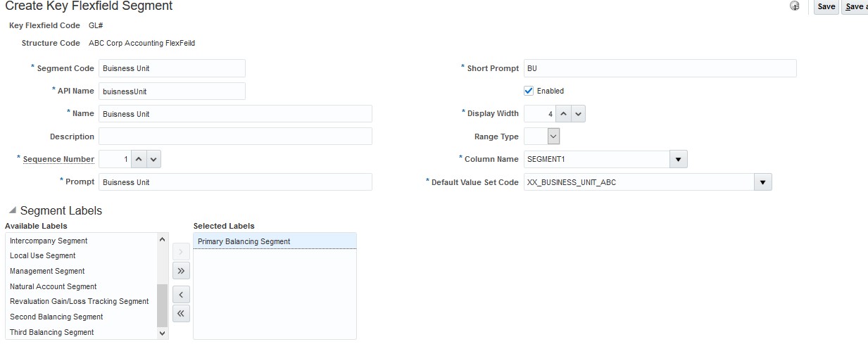The height and width of the screenshot is (356, 868).
Task: Select Intercompany Segment in Available Labels
Action: (x=82, y=241)
